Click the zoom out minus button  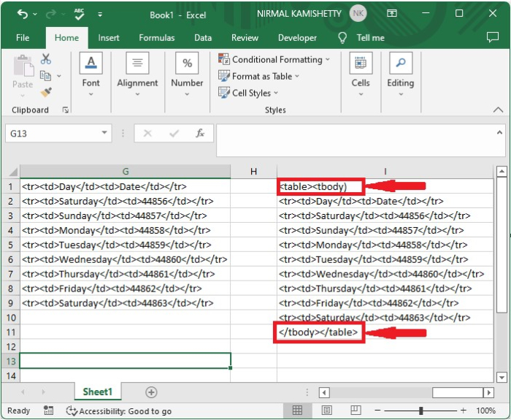click(377, 411)
